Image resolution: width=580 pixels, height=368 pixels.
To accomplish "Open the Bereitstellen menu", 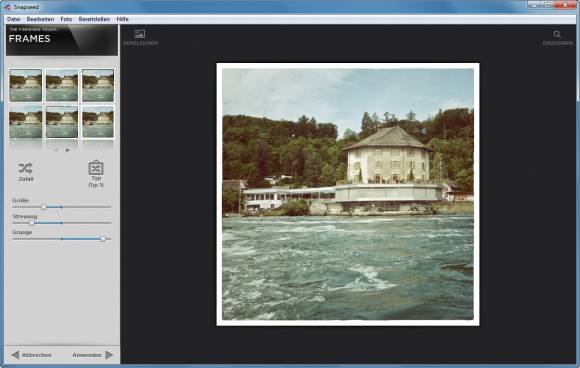I will (94, 19).
